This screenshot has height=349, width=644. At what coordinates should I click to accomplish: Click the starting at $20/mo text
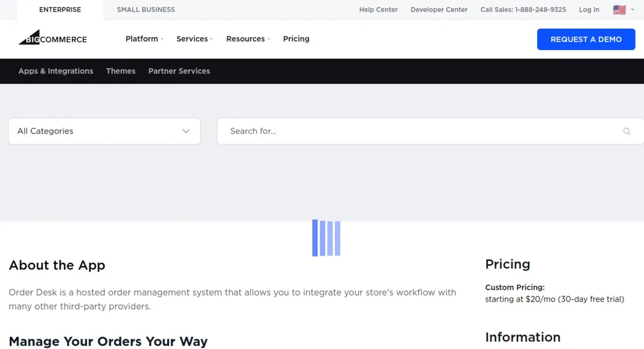click(554, 299)
